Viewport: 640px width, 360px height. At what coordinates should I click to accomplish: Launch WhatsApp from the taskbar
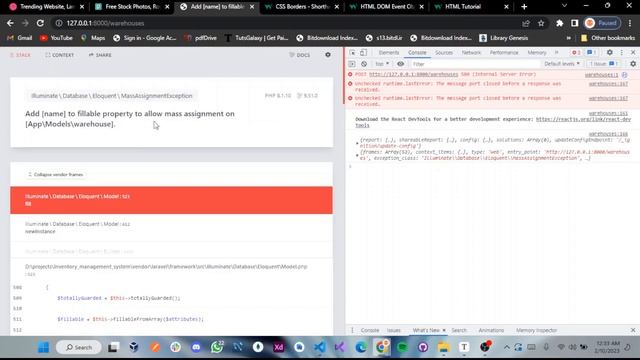pos(217,347)
